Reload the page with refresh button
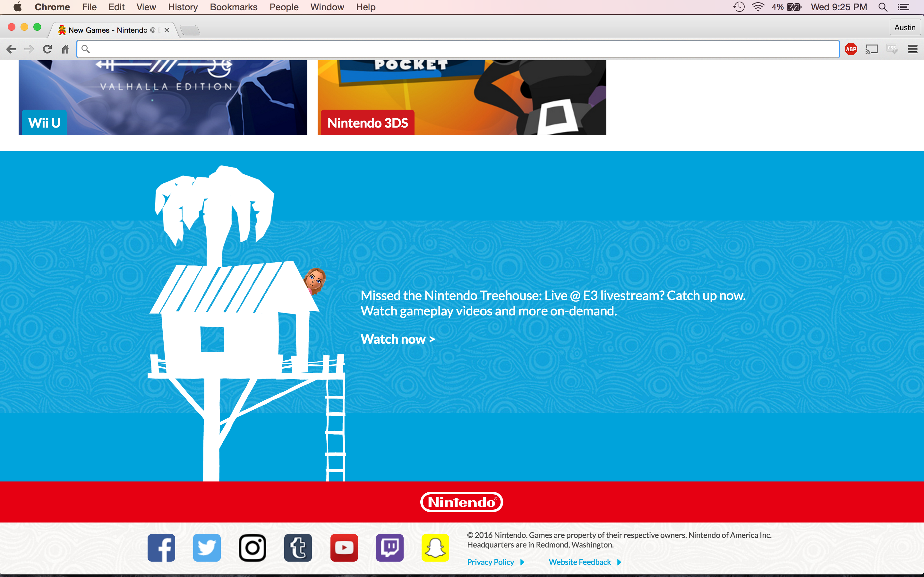The image size is (924, 577). click(47, 49)
